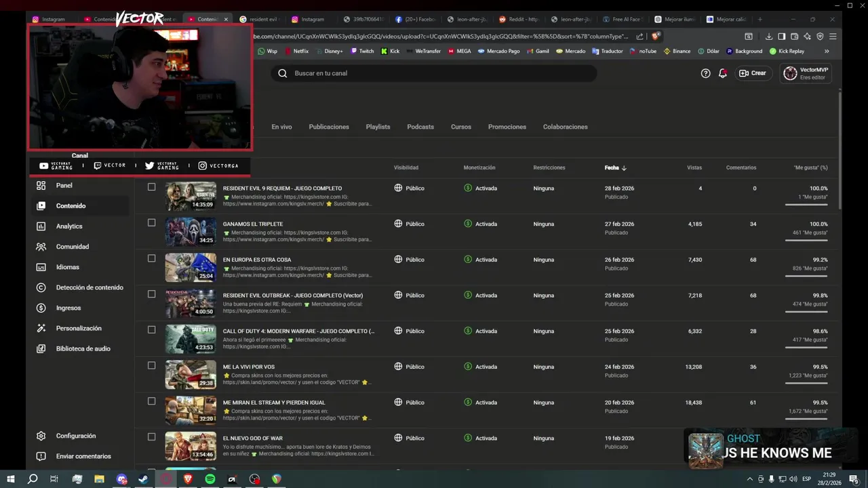Image resolution: width=868 pixels, height=488 pixels.
Task: Open the Panel dashboard icon in sidebar
Action: 41,185
